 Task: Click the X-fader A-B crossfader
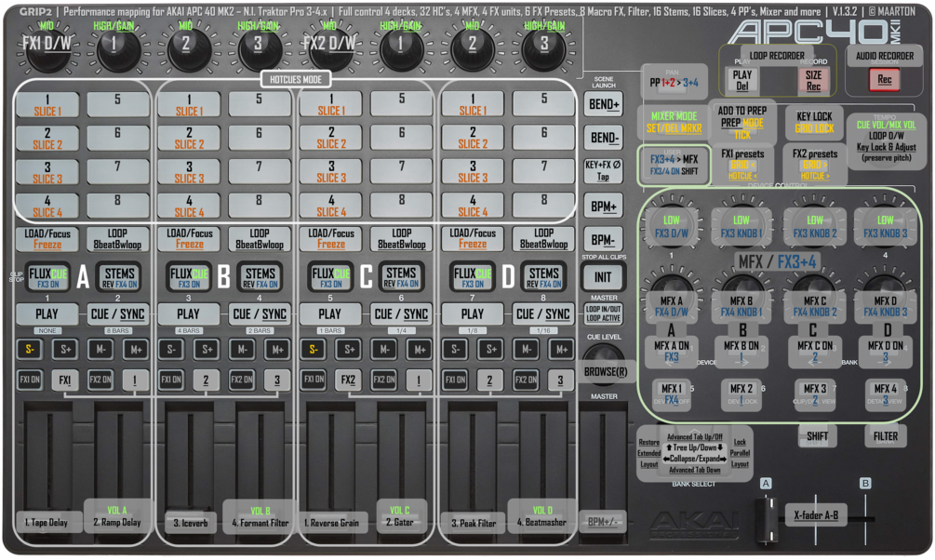click(x=816, y=514)
